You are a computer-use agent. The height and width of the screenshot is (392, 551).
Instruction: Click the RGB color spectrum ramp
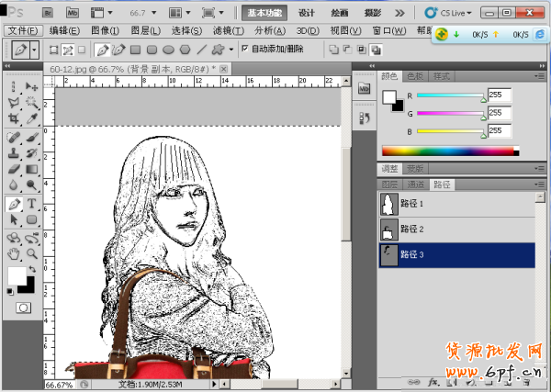[449, 151]
